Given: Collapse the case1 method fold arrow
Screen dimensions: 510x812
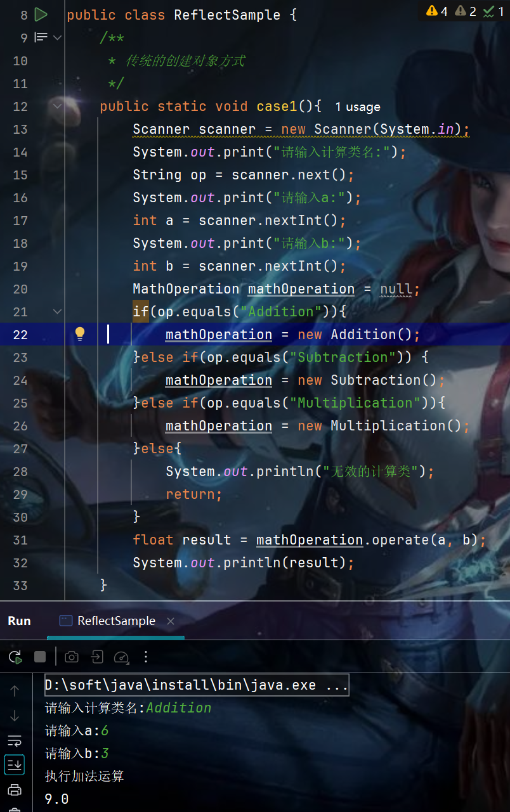Looking at the screenshot, I should 57,106.
